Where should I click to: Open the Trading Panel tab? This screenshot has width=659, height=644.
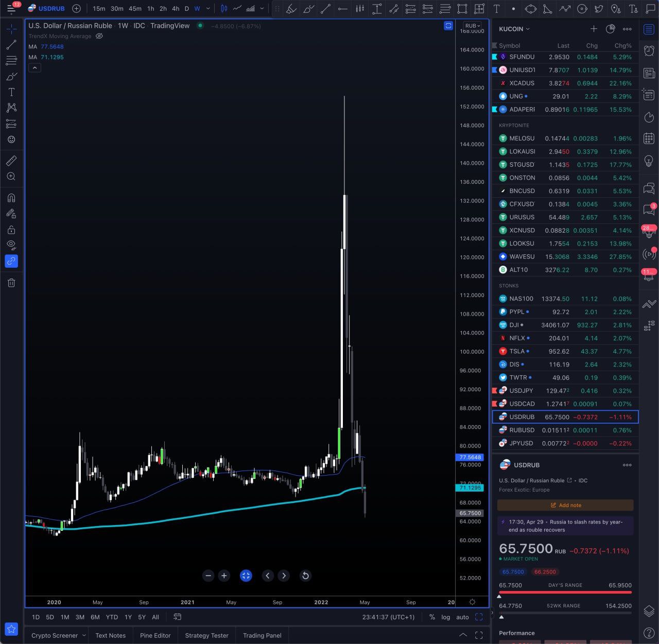[x=262, y=635]
